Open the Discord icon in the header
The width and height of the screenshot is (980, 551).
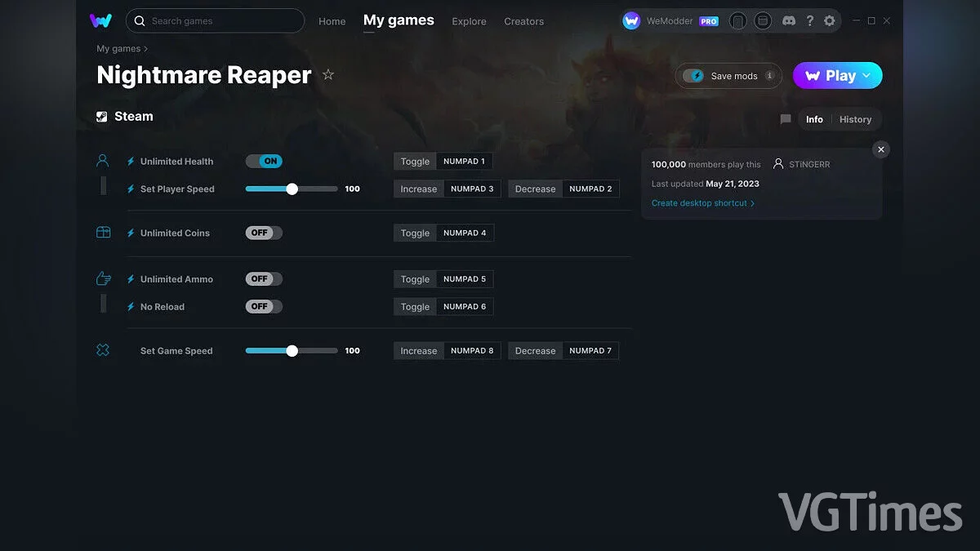[789, 21]
